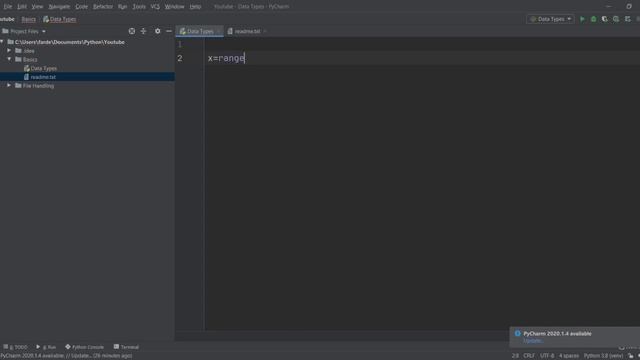
Task: Select the Basics folder row
Action: coord(87,60)
